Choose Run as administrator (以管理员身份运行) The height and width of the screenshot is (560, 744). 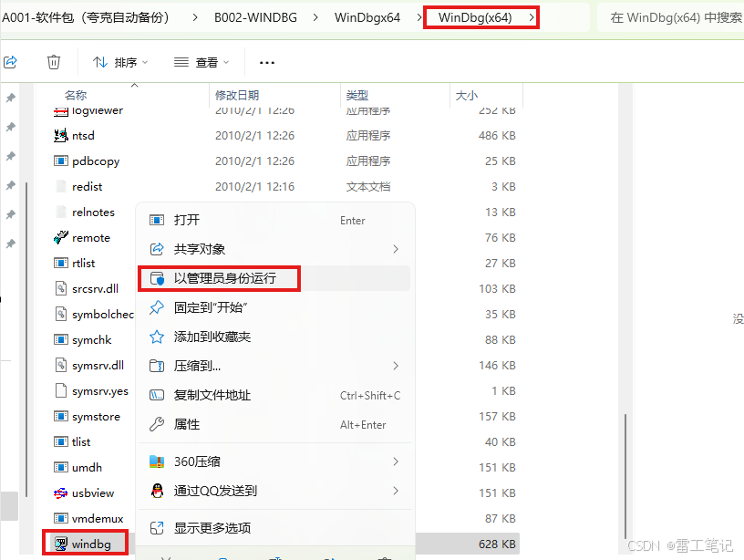(274, 278)
